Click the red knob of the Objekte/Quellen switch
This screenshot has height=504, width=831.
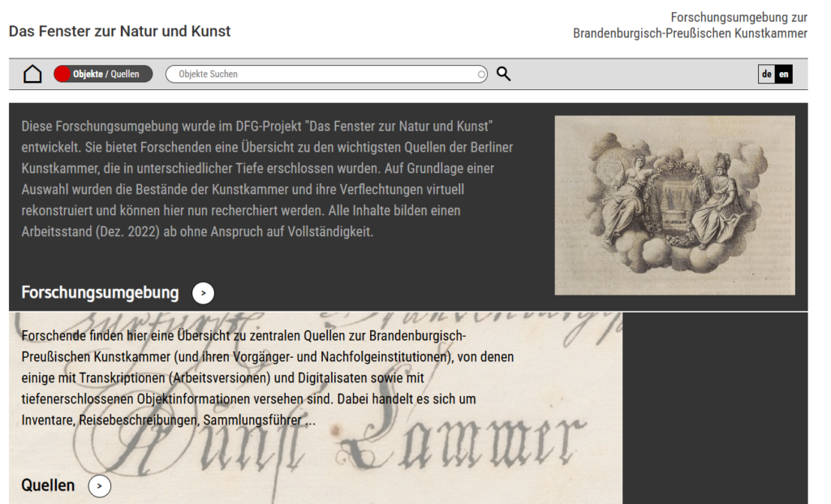62,74
